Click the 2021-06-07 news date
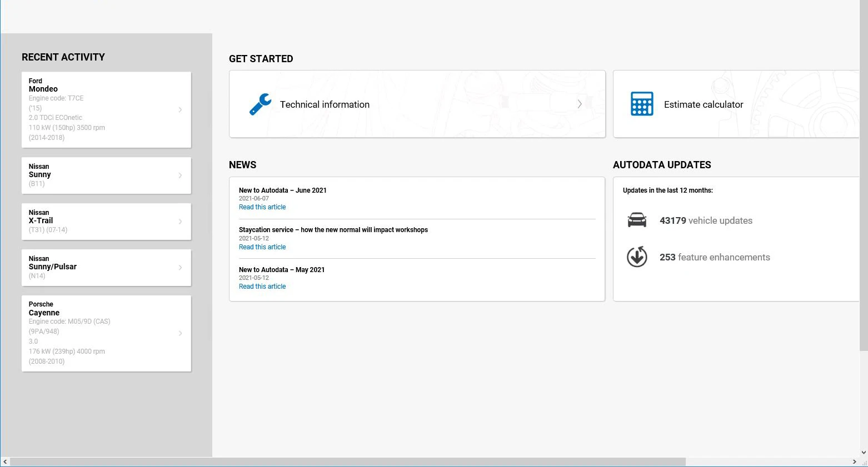868x467 pixels. point(254,198)
